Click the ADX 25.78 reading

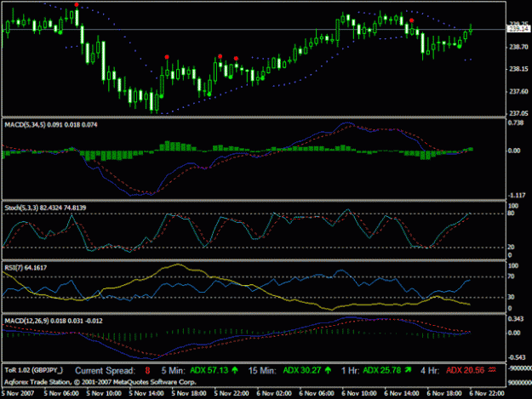coord(382,370)
